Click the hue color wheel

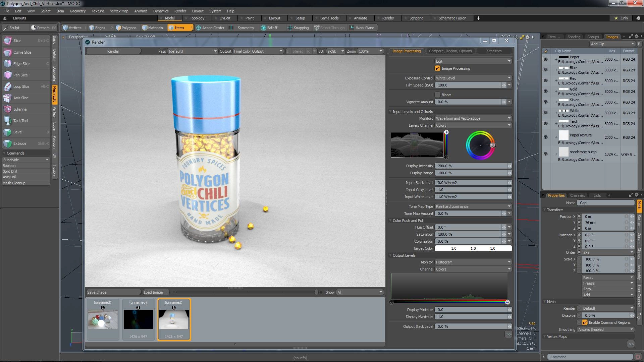tap(480, 145)
